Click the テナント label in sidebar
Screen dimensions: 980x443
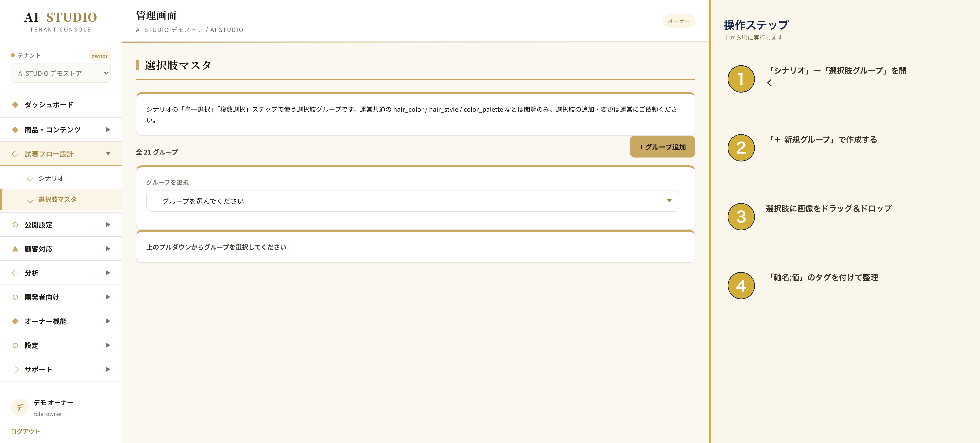(x=29, y=56)
